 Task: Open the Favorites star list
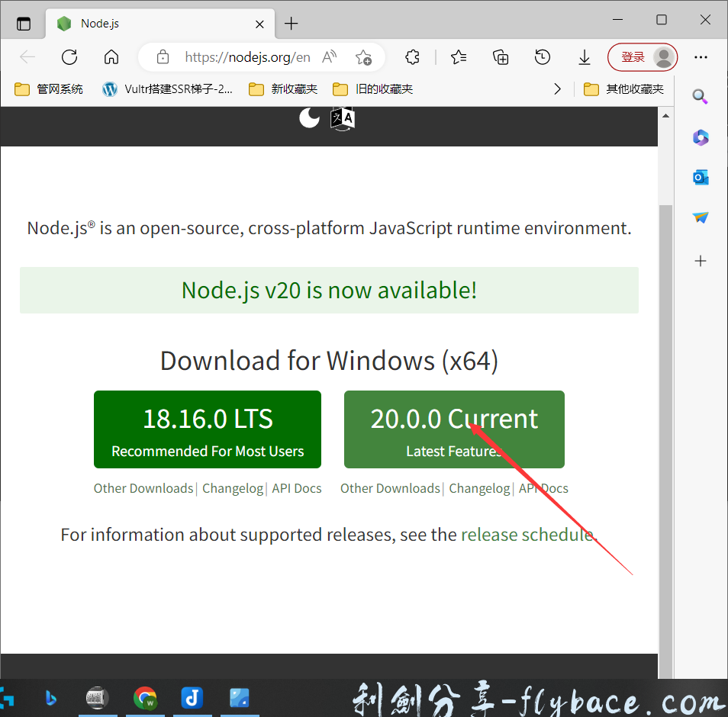458,57
